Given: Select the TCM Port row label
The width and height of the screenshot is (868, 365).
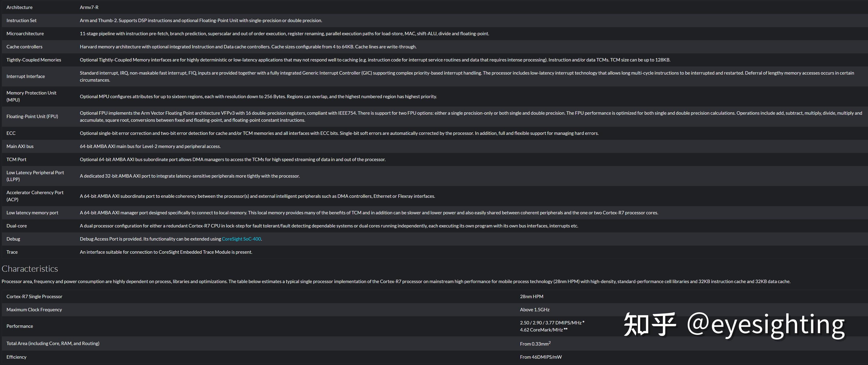Looking at the screenshot, I should tap(16, 160).
